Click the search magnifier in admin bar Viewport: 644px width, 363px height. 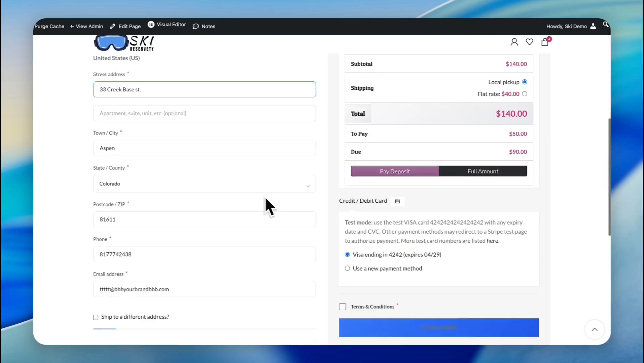tap(606, 25)
